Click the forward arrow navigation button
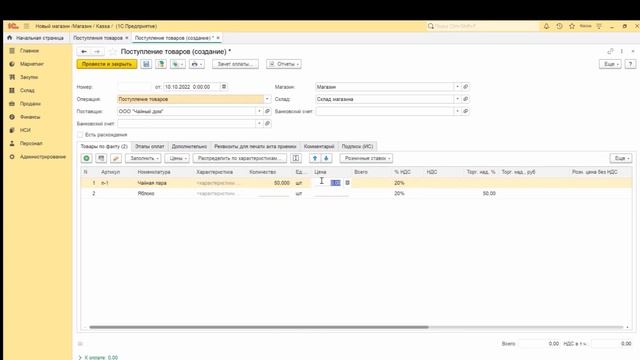This screenshot has height=360, width=640. (97, 51)
